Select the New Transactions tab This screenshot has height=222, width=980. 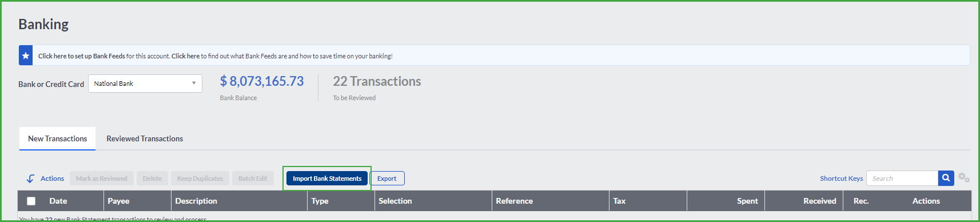[58, 138]
